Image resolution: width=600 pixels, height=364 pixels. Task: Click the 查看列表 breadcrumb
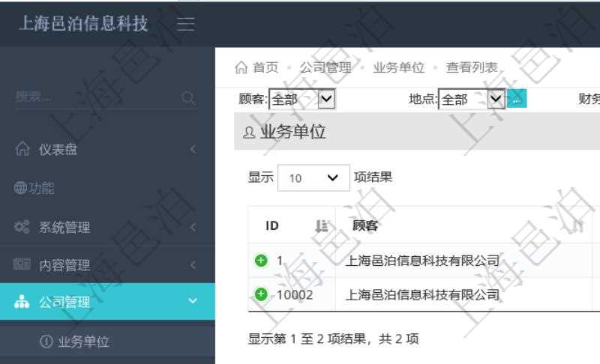click(x=472, y=67)
